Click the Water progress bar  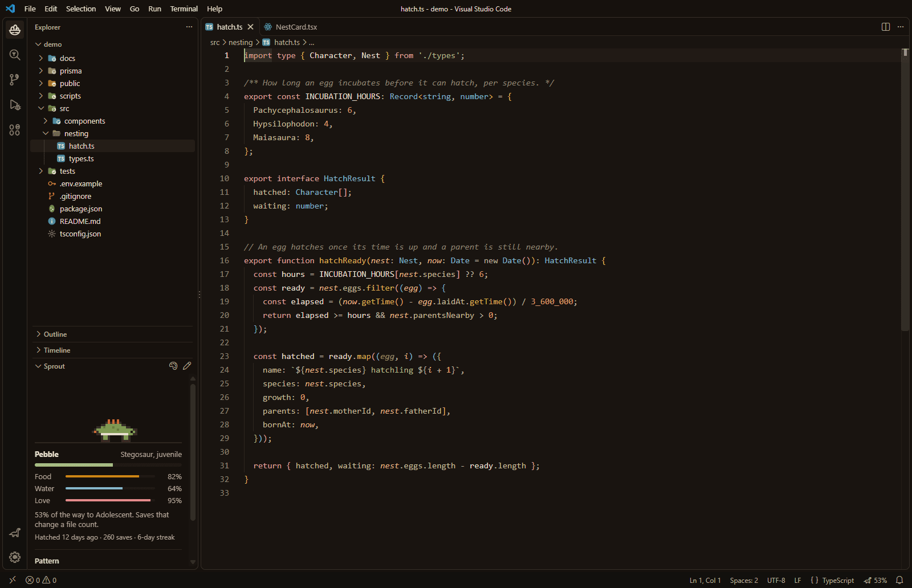tap(110, 488)
